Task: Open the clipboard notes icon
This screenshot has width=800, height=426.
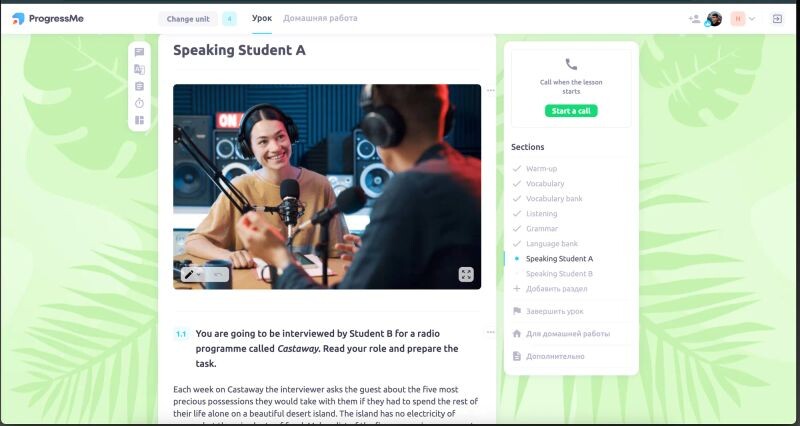Action: (139, 86)
